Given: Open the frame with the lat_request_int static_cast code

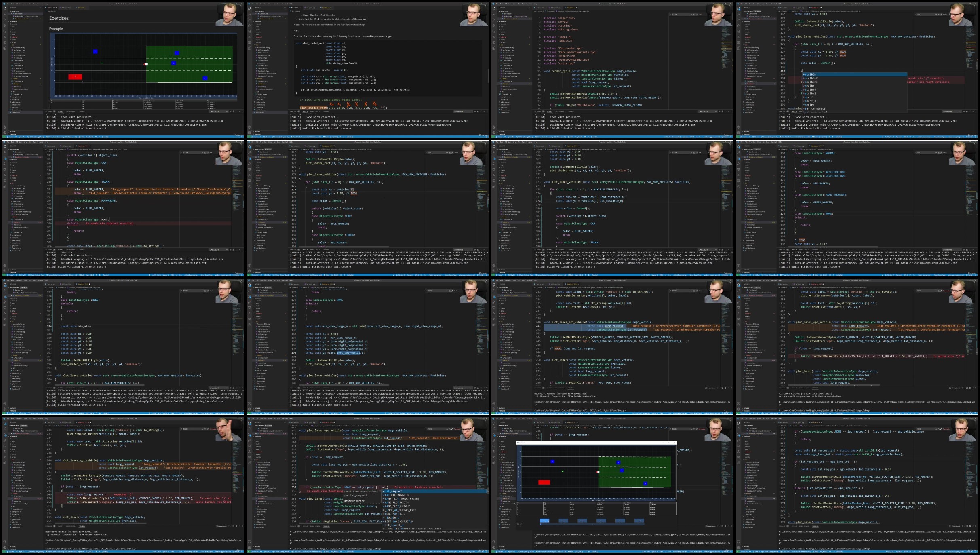Looking at the screenshot, I should click(x=857, y=484).
